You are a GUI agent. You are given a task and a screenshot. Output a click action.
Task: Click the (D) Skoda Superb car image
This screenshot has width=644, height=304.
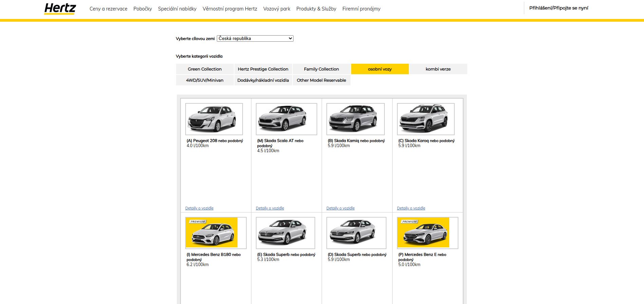[356, 233]
